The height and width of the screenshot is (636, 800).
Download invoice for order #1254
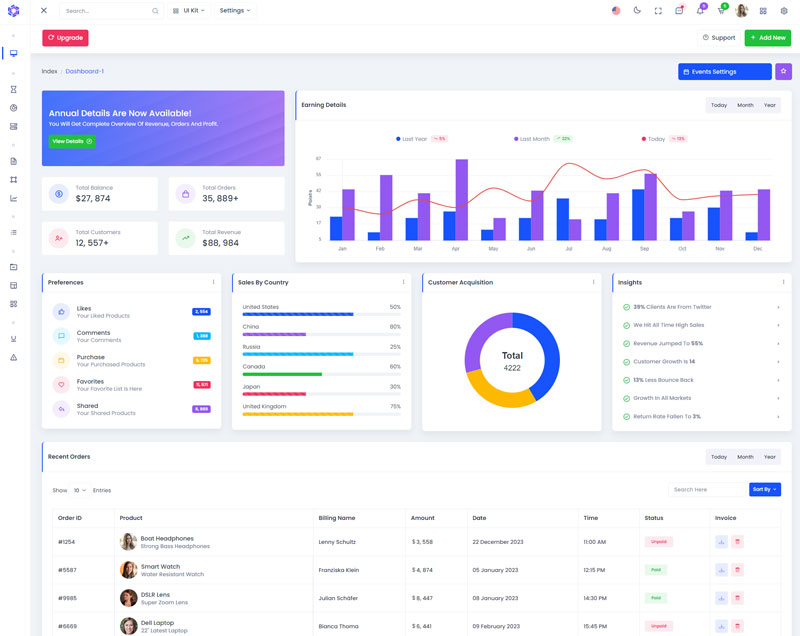click(721, 542)
